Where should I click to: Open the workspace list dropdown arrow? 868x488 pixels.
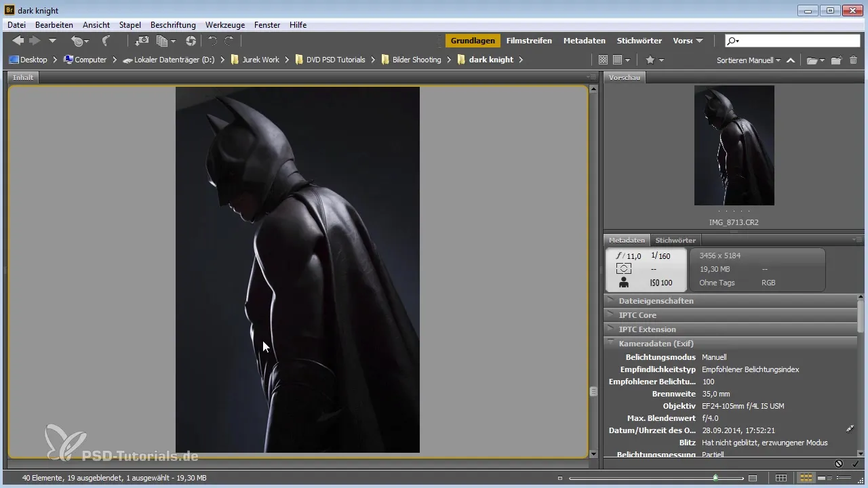699,41
